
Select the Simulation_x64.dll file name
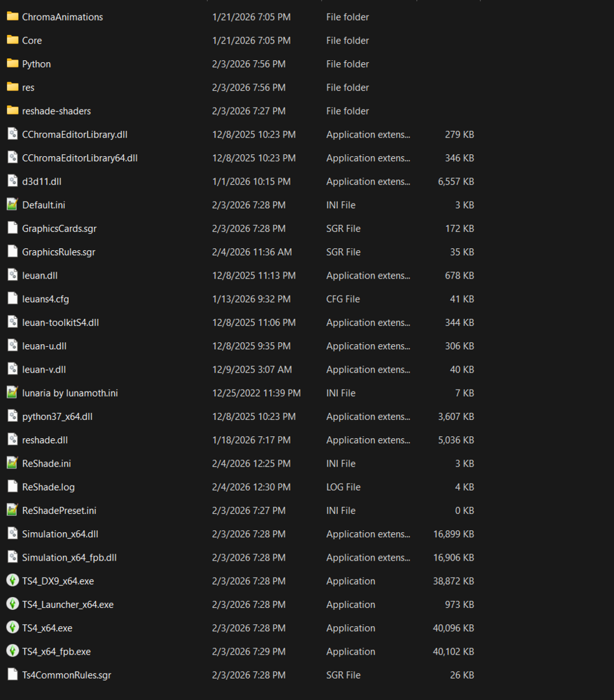[x=60, y=534]
